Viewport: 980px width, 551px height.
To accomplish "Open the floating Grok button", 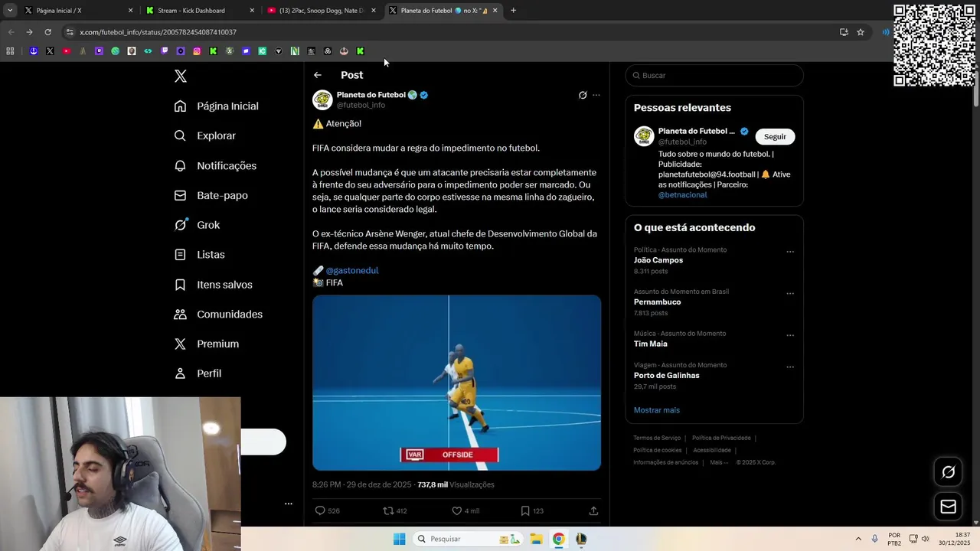I will click(949, 472).
